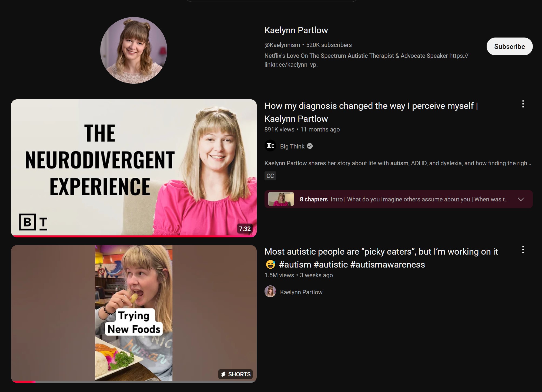Click the SHORTS badge on the thumbnail
Screen dimensions: 542x392
(x=236, y=374)
